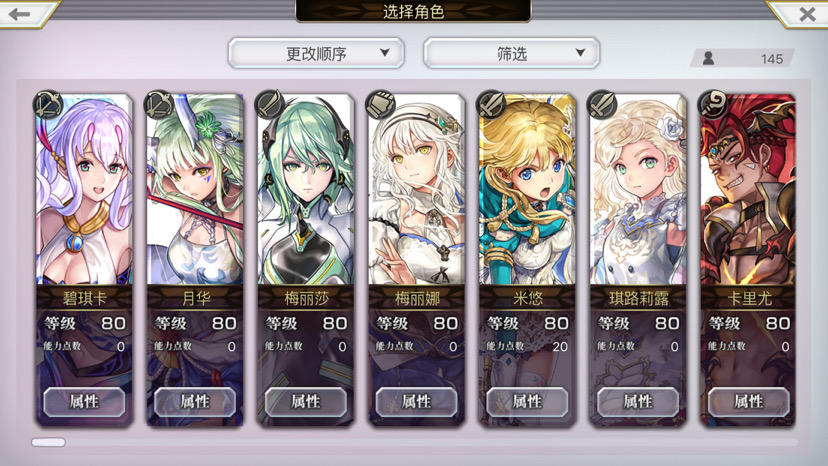
Task: Click the horizontal scrollbar handle
Action: pos(48,442)
